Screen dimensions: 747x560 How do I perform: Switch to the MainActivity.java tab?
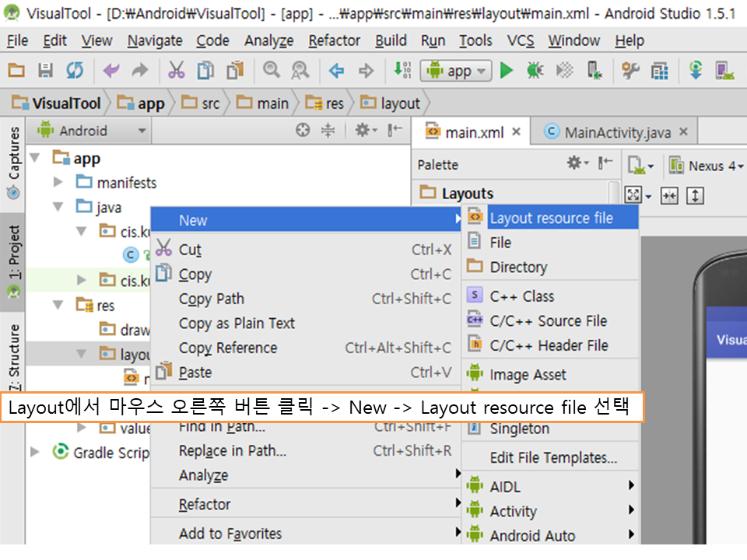tap(616, 132)
